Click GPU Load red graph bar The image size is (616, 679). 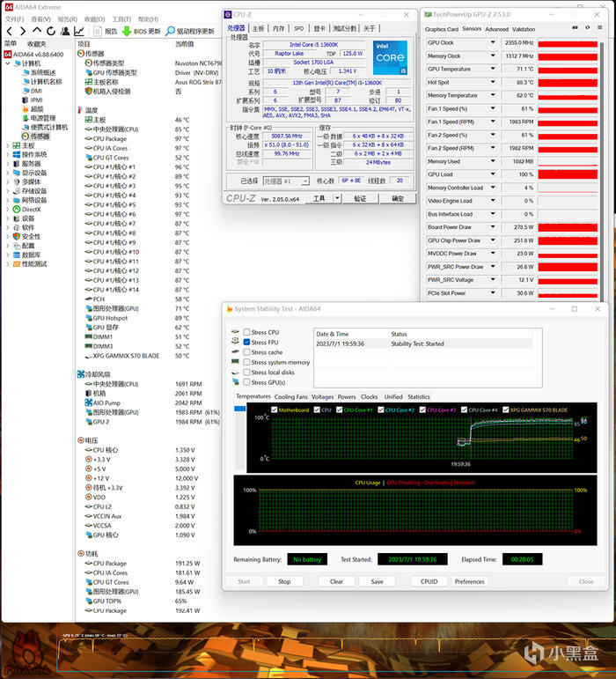click(x=568, y=174)
